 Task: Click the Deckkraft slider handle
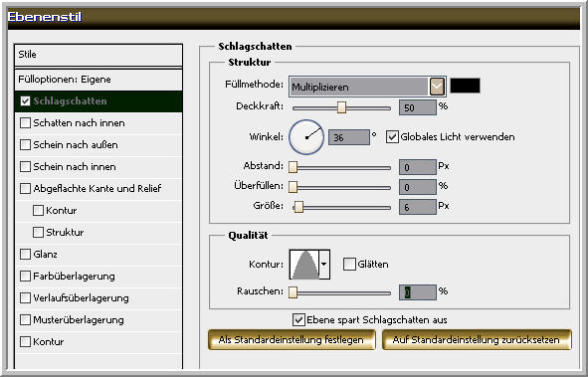341,107
